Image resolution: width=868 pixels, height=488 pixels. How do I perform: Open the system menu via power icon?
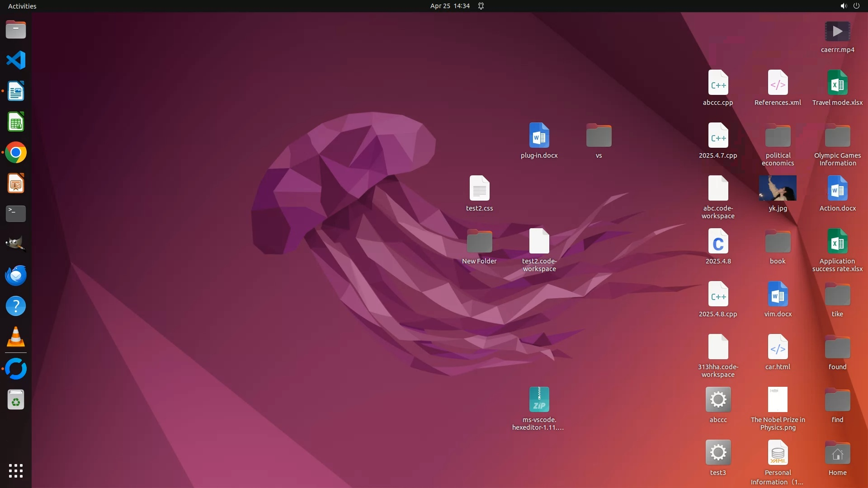[856, 6]
